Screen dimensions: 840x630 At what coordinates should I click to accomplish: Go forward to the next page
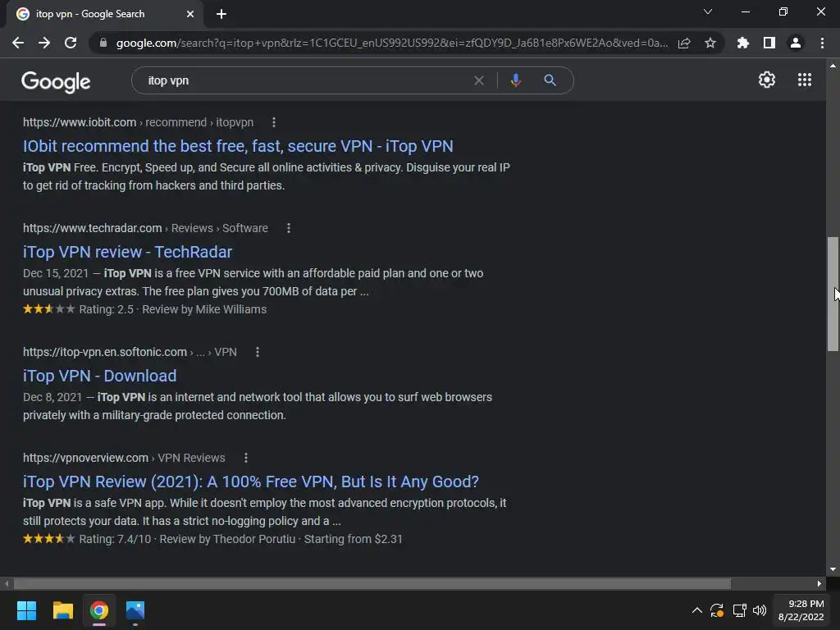click(x=44, y=43)
